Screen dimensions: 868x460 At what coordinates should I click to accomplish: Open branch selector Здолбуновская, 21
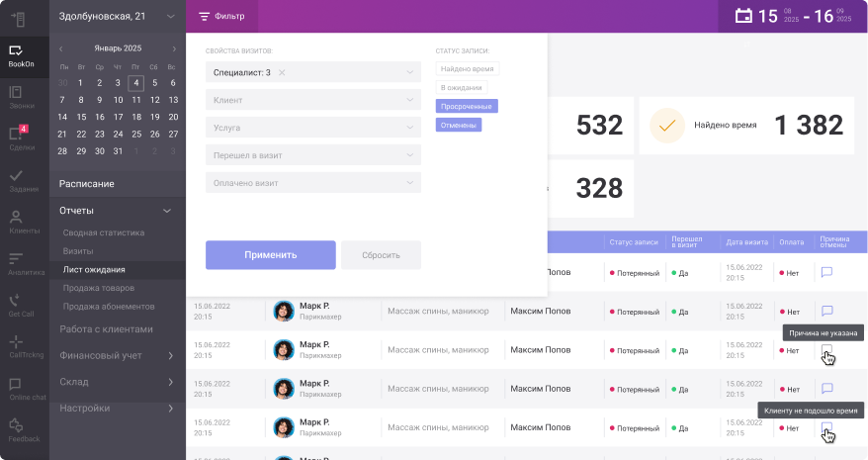[117, 16]
